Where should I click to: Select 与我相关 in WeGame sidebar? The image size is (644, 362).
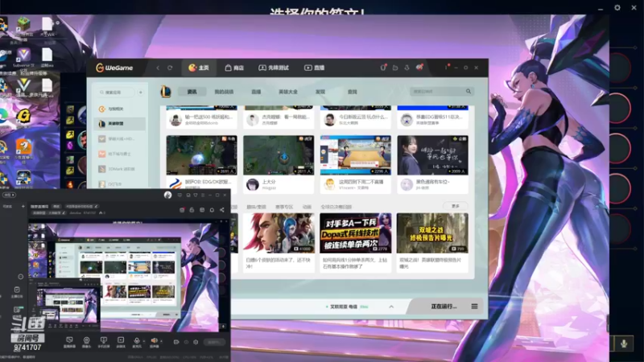(x=119, y=109)
